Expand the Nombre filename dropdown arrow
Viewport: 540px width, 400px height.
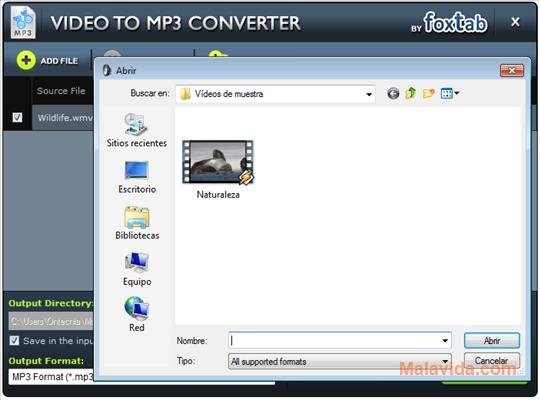[445, 341]
